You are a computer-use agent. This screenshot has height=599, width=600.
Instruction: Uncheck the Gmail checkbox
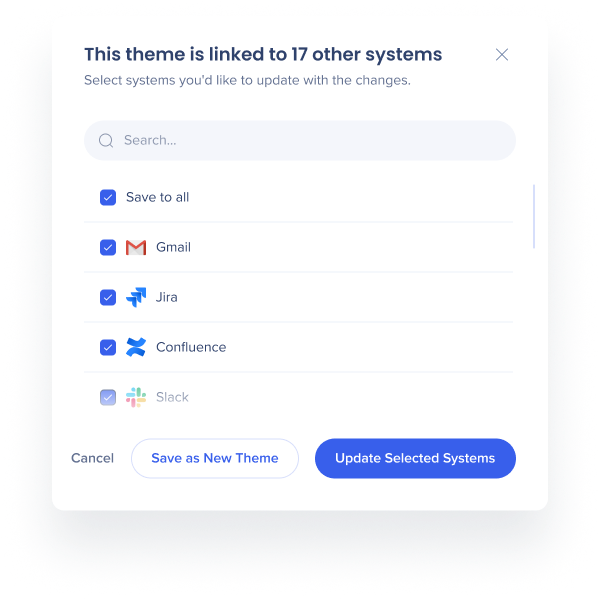tap(108, 248)
